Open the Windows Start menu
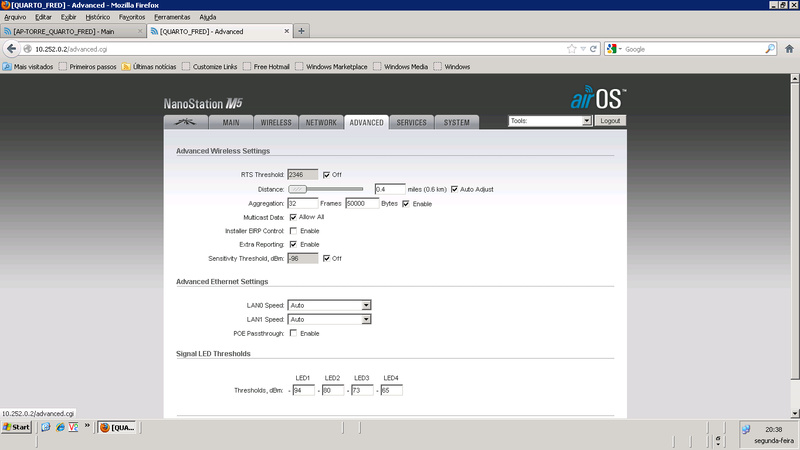The height and width of the screenshot is (450, 800). pyautogui.click(x=17, y=427)
